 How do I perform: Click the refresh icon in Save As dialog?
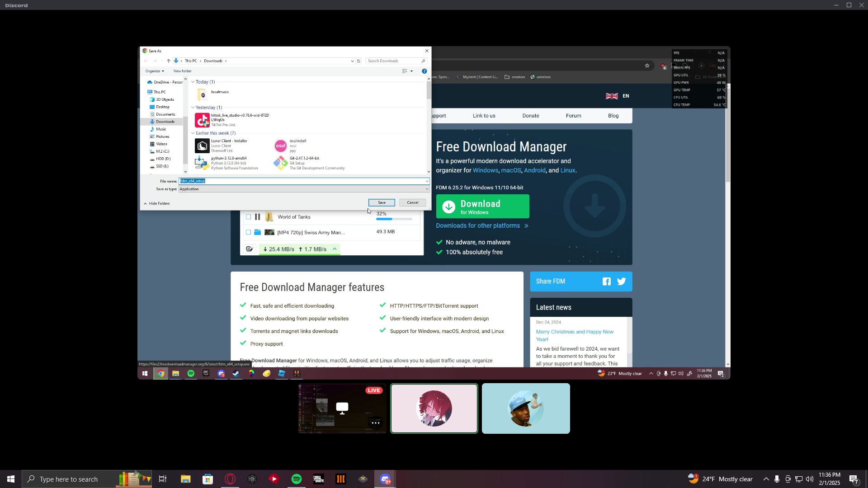click(359, 61)
